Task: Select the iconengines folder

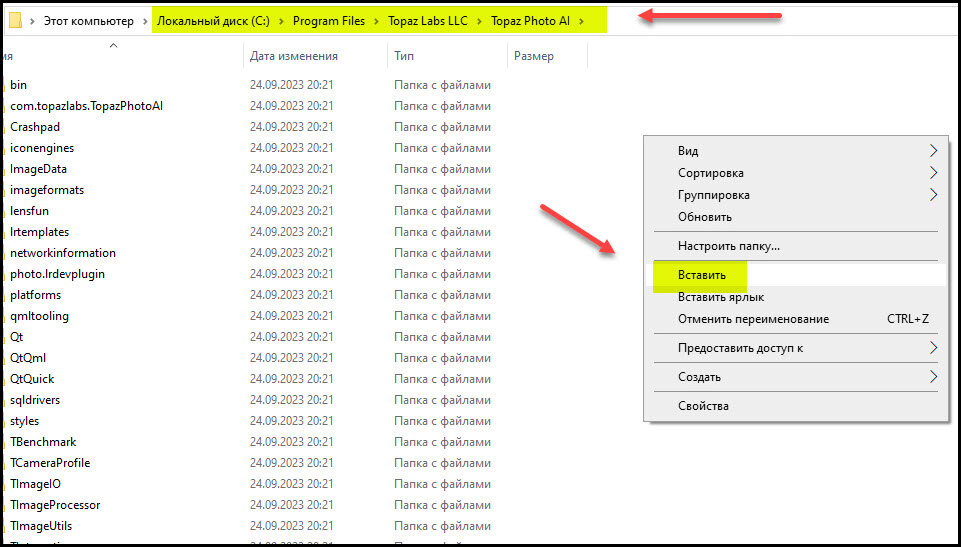Action: (x=42, y=148)
